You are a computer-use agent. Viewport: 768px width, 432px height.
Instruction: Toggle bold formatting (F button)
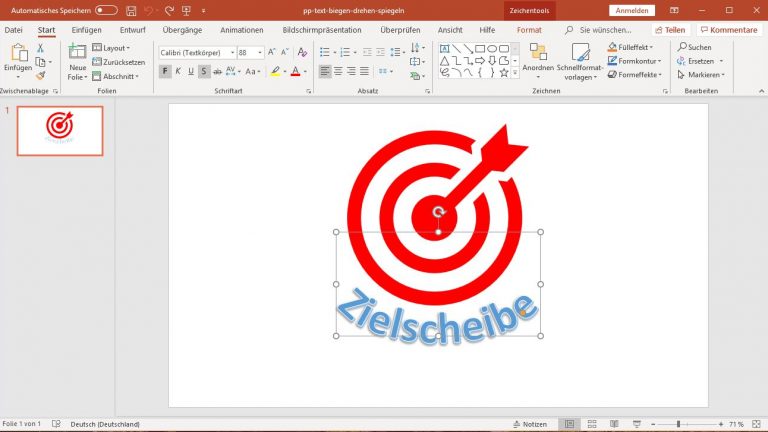(x=165, y=71)
